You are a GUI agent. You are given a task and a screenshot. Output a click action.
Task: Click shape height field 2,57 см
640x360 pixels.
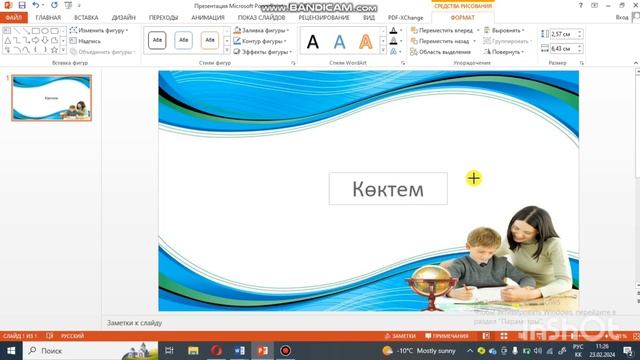tap(562, 34)
